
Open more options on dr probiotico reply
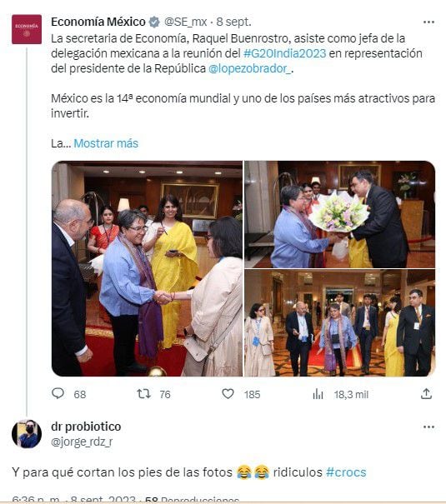click(428, 427)
